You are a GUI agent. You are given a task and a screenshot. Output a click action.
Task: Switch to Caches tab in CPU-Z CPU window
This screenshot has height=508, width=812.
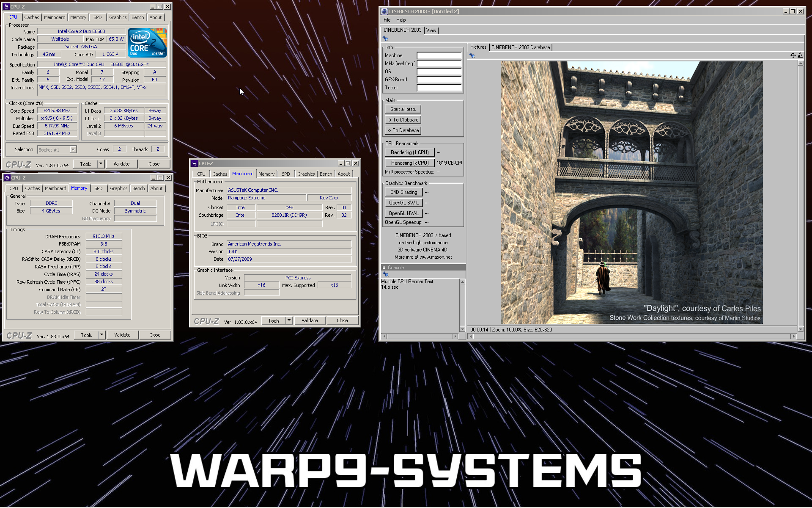(32, 17)
